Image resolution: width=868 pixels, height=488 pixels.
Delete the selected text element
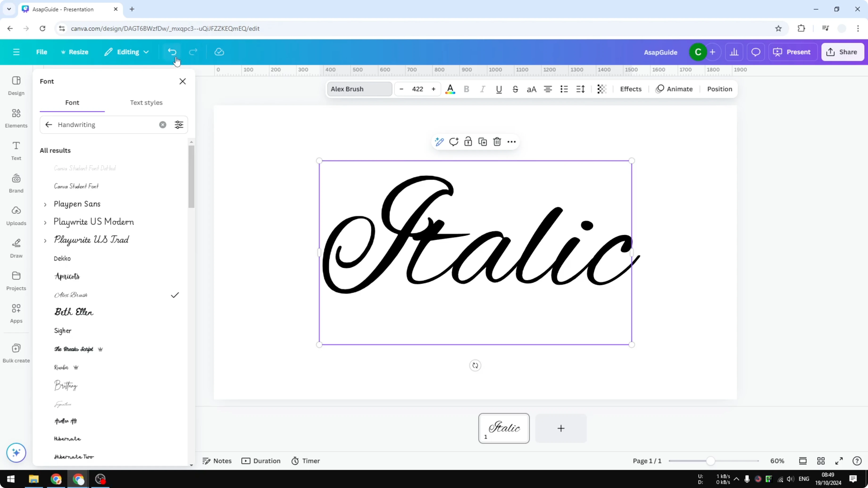[x=497, y=142]
